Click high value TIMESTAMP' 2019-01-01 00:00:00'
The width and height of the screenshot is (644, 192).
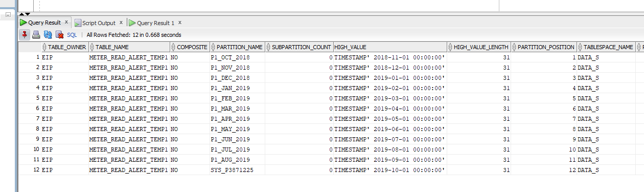pos(390,78)
